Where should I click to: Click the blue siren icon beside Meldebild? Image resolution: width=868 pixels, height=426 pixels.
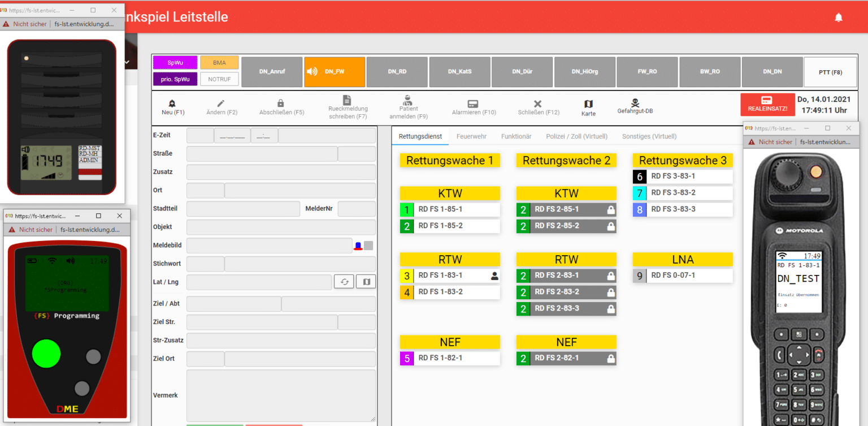[x=358, y=246]
